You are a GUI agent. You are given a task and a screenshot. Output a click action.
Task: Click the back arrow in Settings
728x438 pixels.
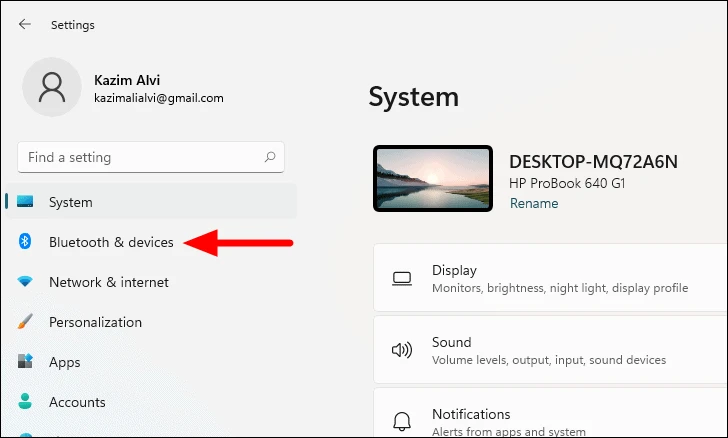(25, 24)
